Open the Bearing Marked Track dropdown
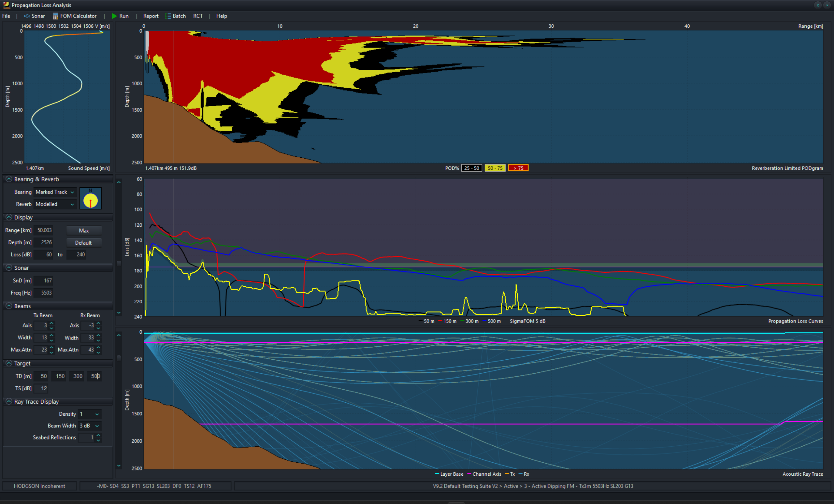 55,192
